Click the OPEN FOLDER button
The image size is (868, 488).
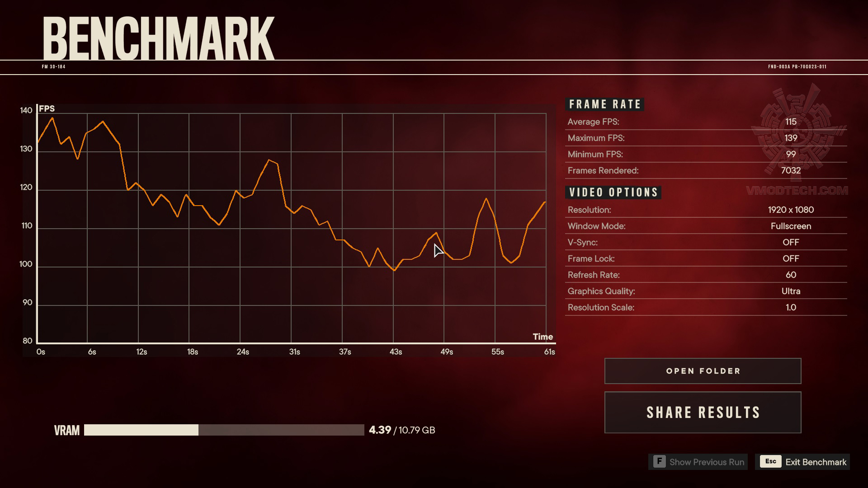coord(703,371)
